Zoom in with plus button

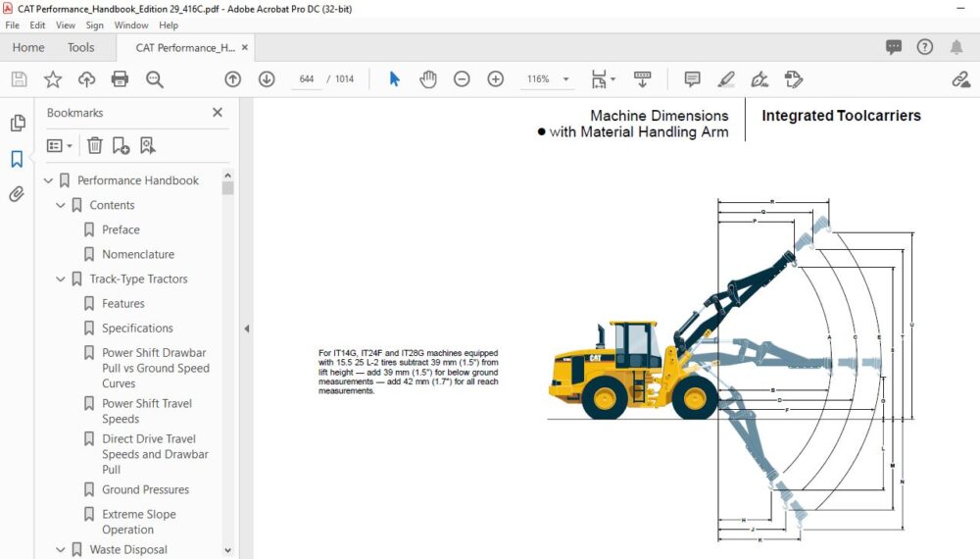click(x=495, y=78)
